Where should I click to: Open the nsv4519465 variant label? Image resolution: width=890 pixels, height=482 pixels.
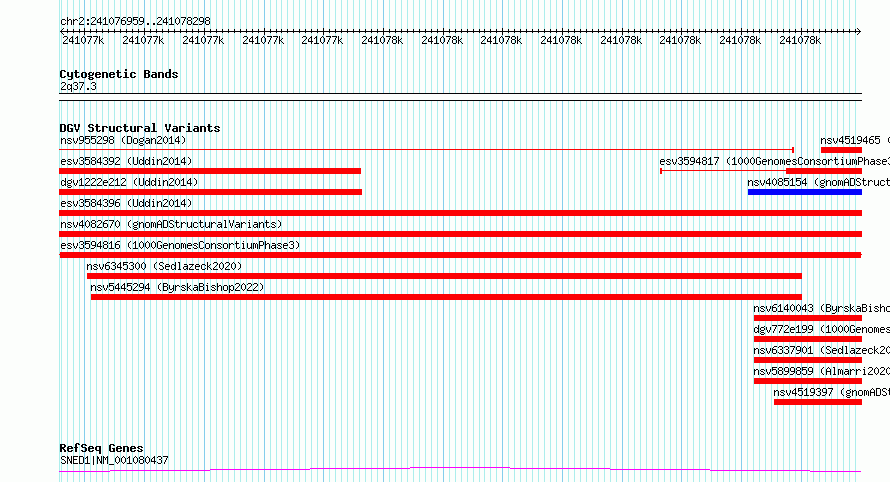(855, 140)
